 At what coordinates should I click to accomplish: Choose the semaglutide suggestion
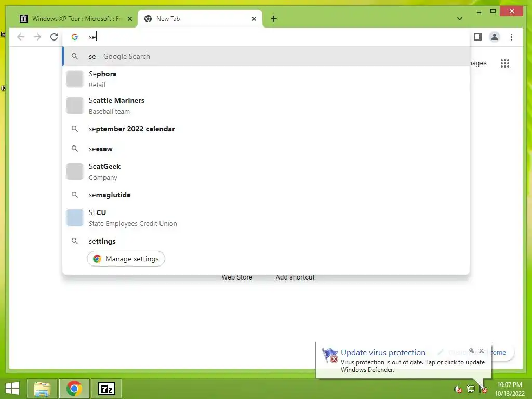[267, 195]
